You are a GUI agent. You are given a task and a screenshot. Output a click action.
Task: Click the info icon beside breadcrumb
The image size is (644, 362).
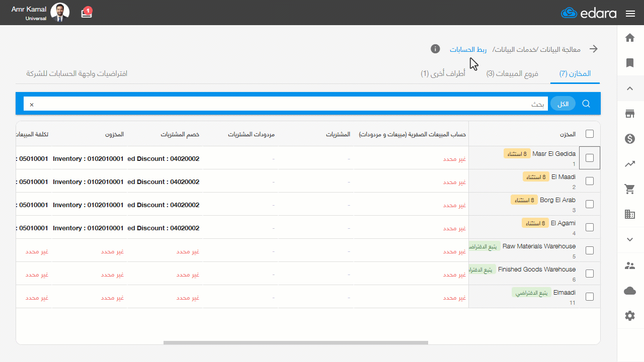coord(436,49)
